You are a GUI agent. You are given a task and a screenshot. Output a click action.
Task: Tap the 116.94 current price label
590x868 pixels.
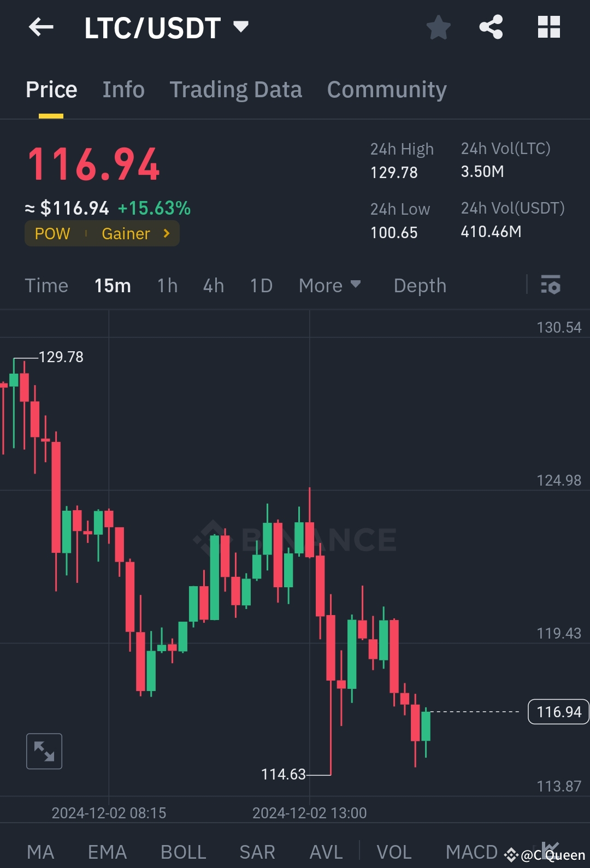(558, 712)
